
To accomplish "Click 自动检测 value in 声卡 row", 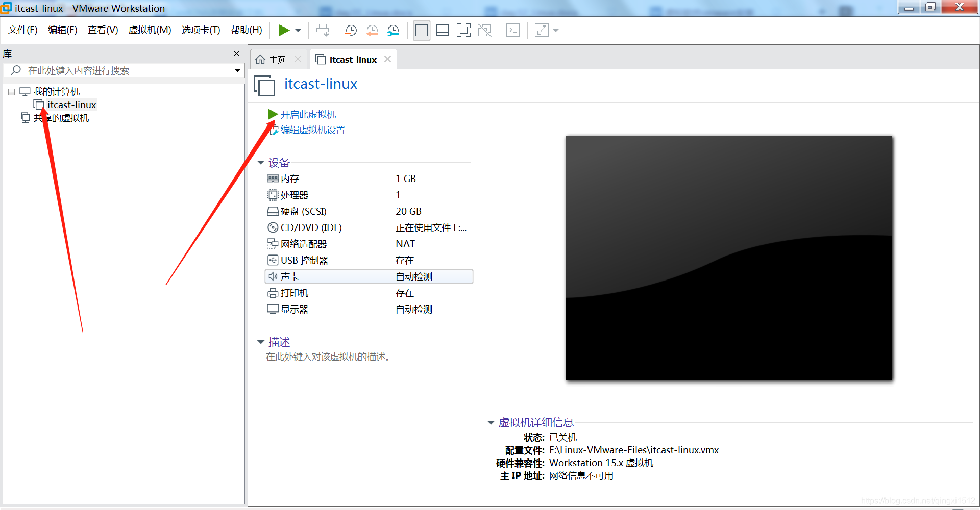I will click(x=414, y=276).
